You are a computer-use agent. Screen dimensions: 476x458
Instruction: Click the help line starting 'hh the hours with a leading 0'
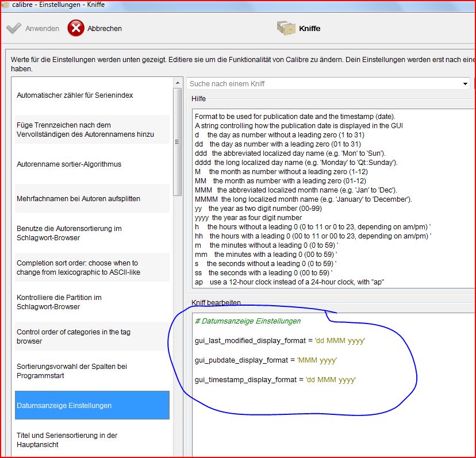313,236
